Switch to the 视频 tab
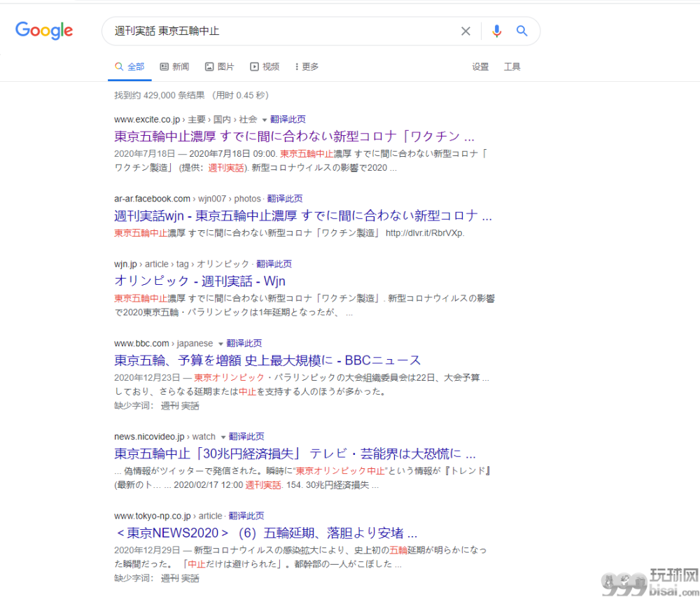The width and height of the screenshot is (700, 597). pos(265,67)
